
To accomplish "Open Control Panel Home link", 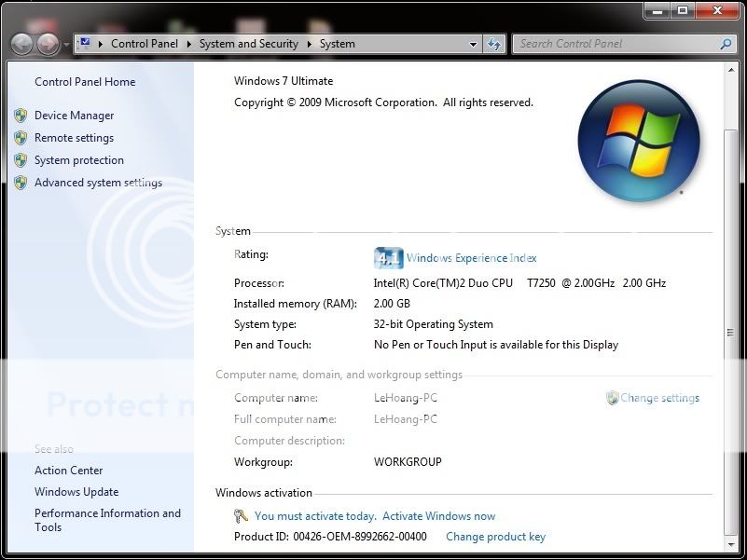I will click(85, 82).
